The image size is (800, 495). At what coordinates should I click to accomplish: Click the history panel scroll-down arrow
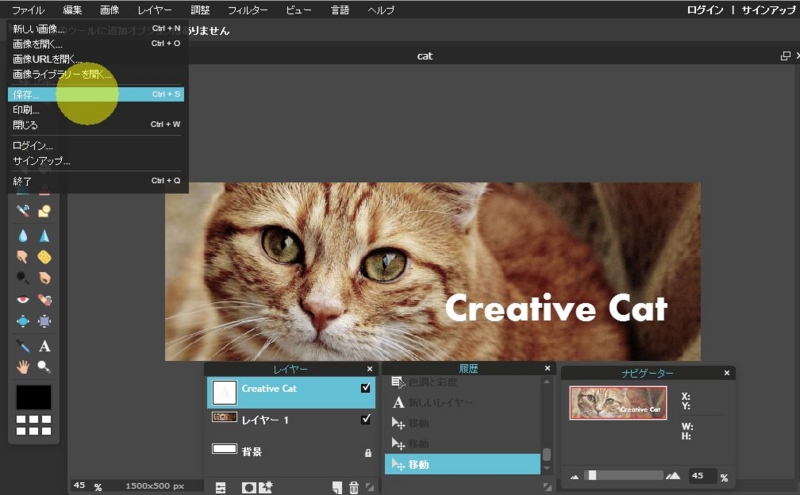coord(547,468)
